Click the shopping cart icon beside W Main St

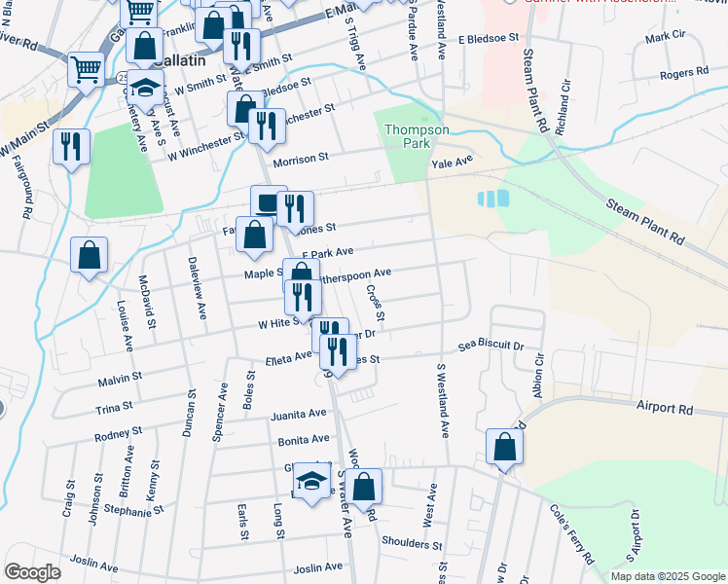86,69
